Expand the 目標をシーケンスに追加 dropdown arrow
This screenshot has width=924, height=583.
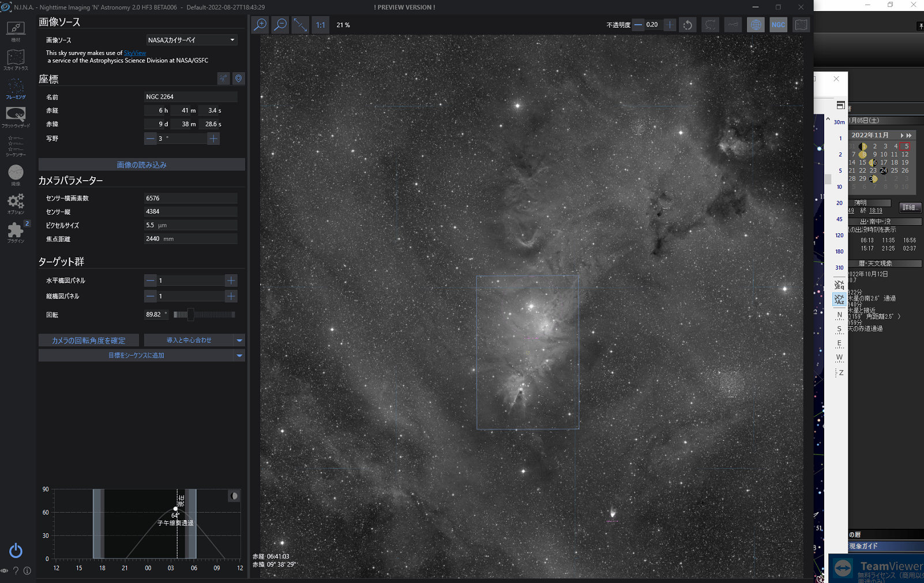coord(239,356)
